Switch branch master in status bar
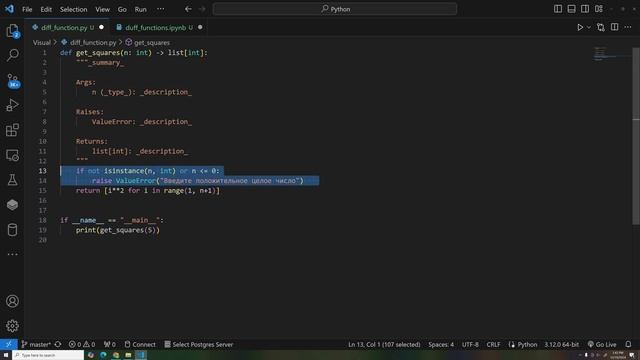Image resolution: width=640 pixels, height=360 pixels. pos(36,344)
